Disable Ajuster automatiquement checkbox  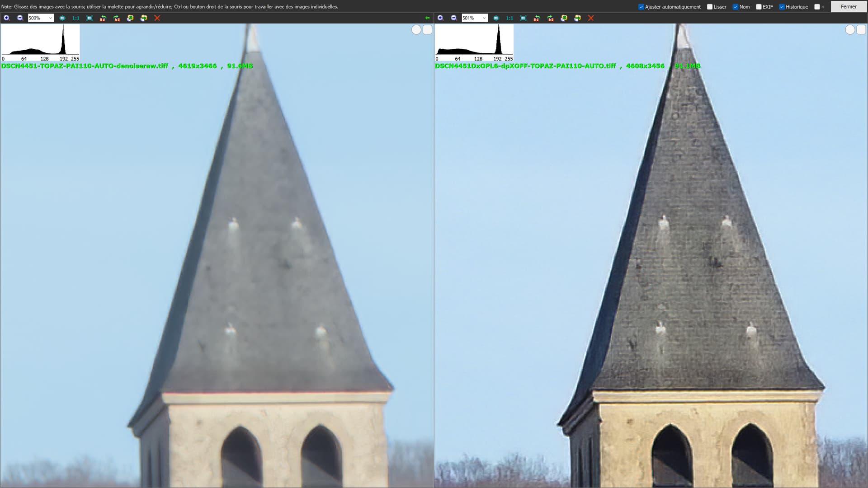[641, 7]
